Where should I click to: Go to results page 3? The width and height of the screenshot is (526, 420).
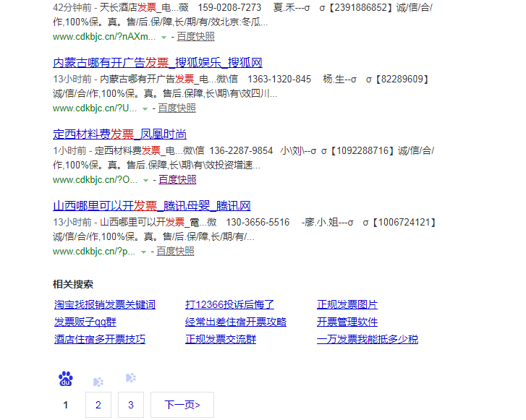click(x=131, y=405)
